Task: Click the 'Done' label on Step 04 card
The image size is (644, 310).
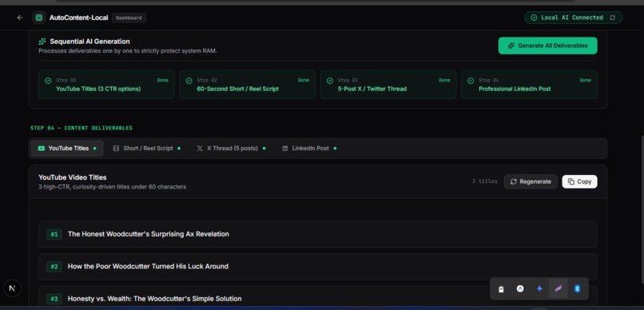Action: point(585,80)
